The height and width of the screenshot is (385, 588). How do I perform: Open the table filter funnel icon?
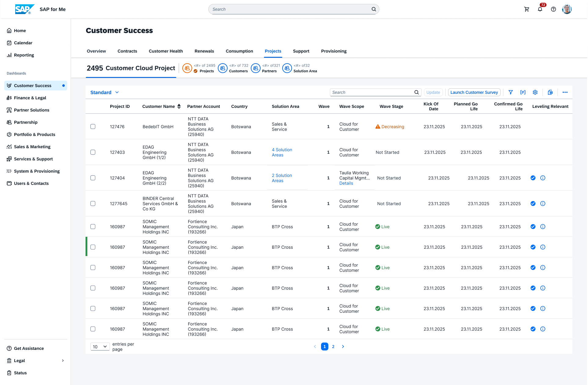(511, 92)
